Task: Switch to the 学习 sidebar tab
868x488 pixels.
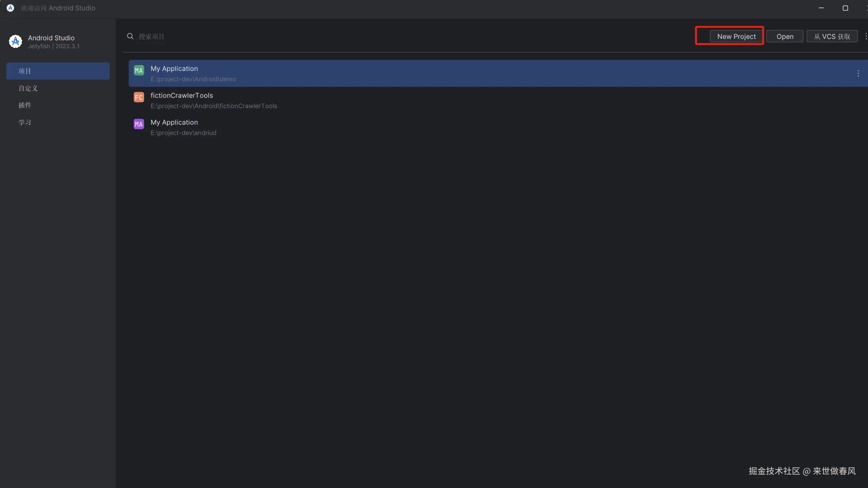Action: [25, 122]
